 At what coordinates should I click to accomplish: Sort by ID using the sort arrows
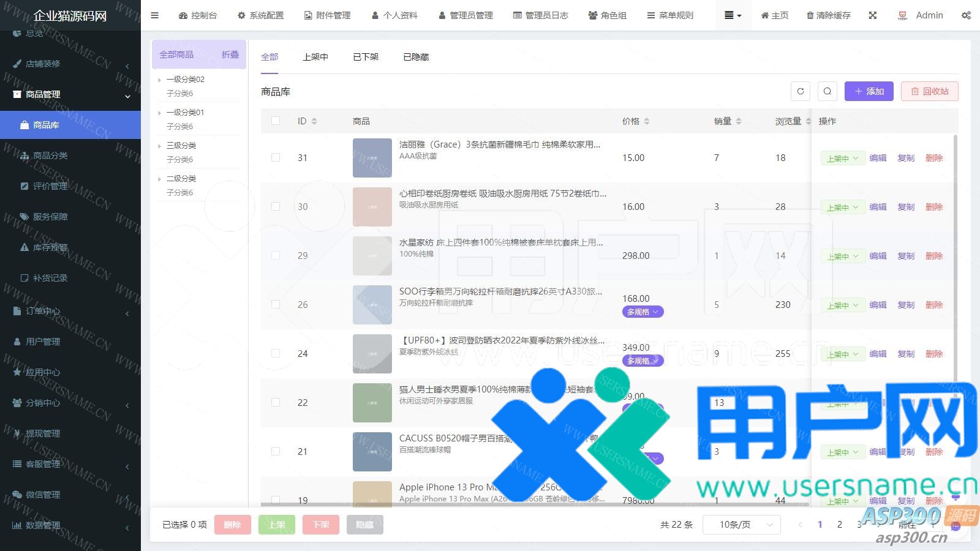point(314,121)
